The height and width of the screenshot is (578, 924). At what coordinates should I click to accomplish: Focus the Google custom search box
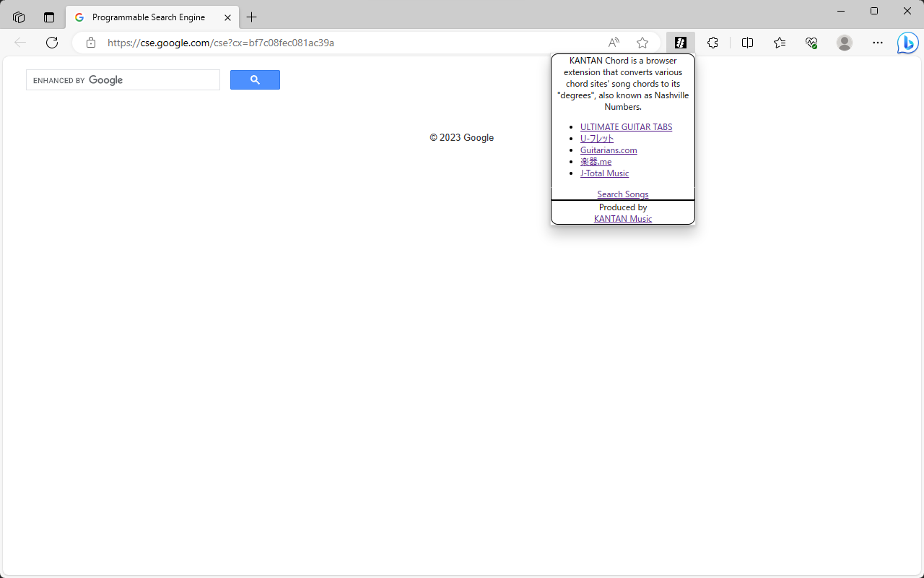(x=123, y=80)
